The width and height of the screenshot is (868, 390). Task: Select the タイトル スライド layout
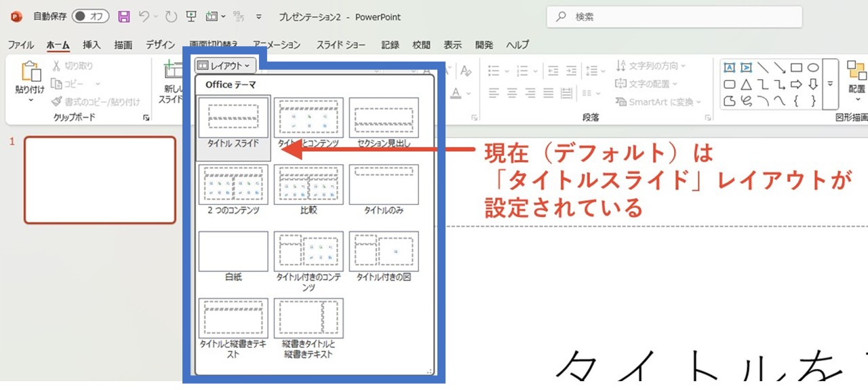(x=233, y=127)
